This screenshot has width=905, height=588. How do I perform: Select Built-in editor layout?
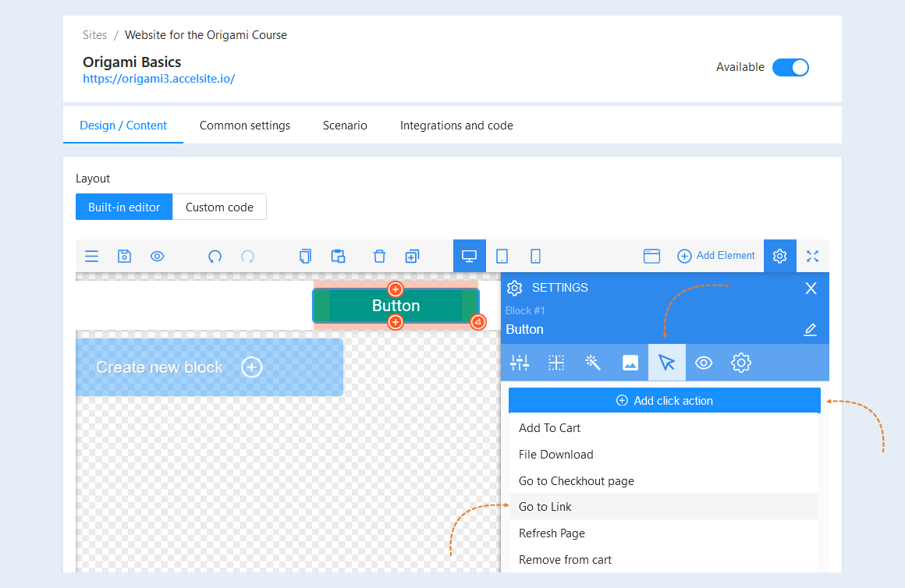tap(124, 207)
